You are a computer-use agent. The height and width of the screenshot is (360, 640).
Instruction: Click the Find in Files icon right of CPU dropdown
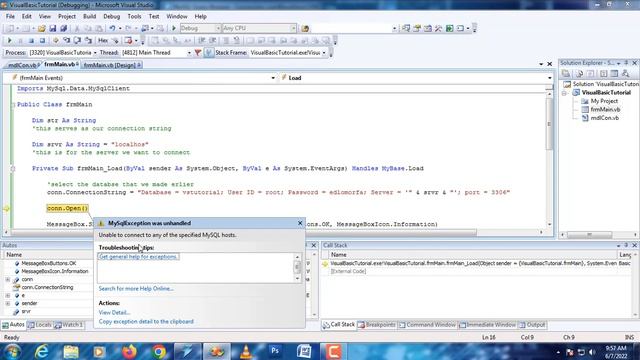pos(305,29)
